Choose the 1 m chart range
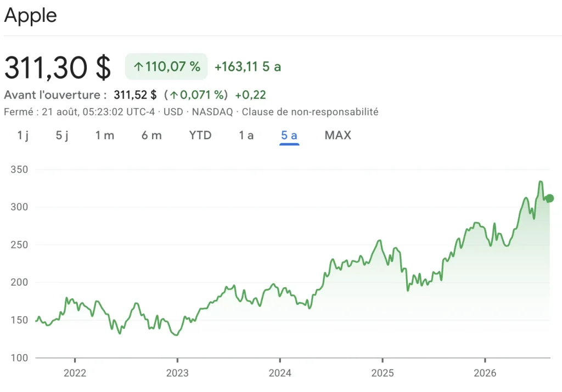The height and width of the screenshot is (392, 562). coord(105,135)
